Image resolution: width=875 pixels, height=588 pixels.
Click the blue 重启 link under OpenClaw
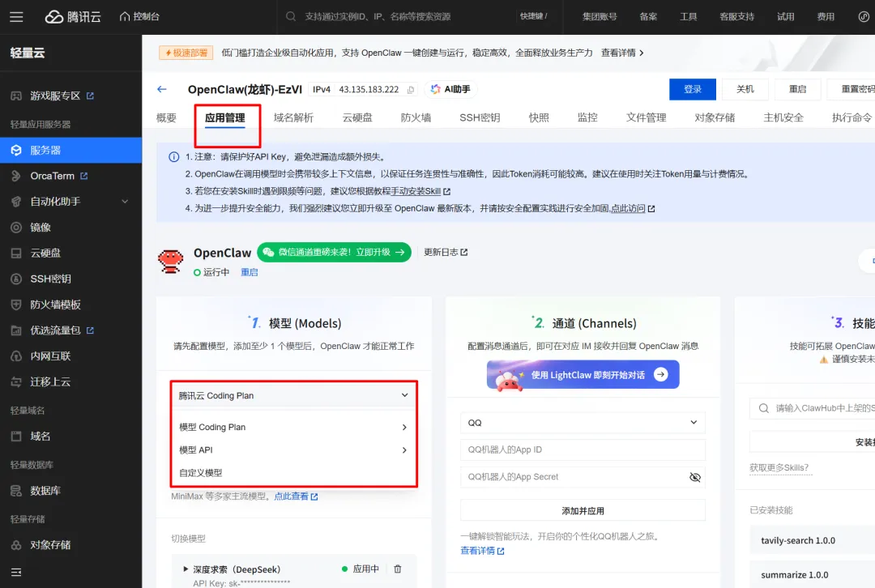pos(249,272)
